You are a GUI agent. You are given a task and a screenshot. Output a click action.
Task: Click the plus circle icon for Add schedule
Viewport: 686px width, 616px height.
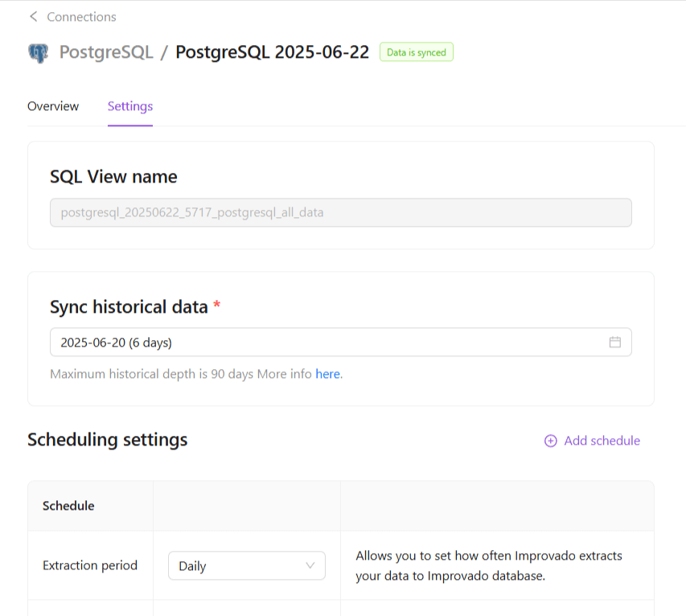click(550, 441)
